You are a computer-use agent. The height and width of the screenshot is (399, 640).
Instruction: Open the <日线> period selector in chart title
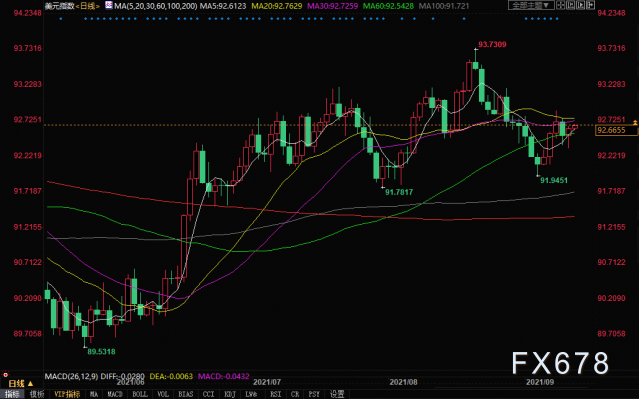tap(88, 6)
